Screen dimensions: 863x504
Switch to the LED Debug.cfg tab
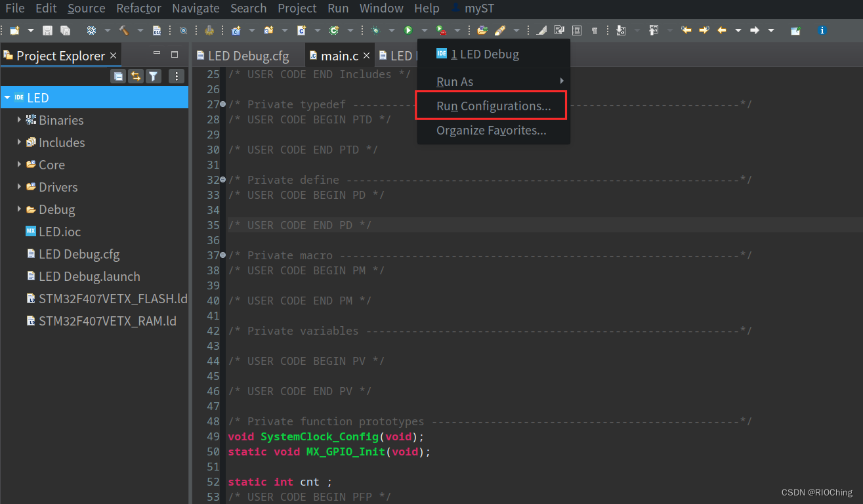[247, 56]
